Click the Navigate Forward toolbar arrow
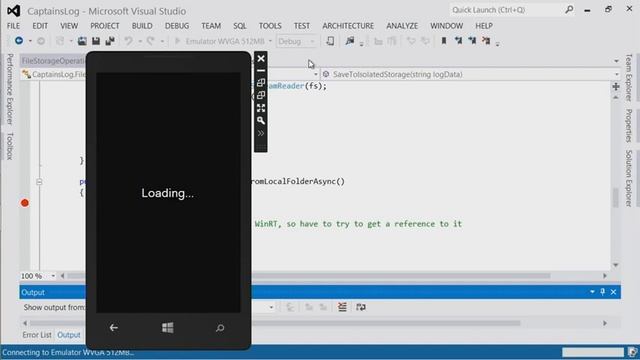The image size is (640, 360). (41, 41)
